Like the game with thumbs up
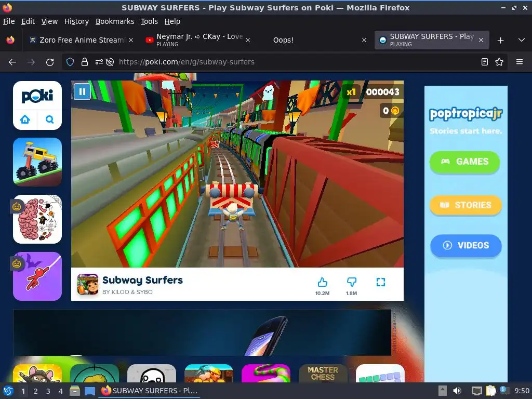This screenshot has height=399, width=532. click(x=322, y=282)
